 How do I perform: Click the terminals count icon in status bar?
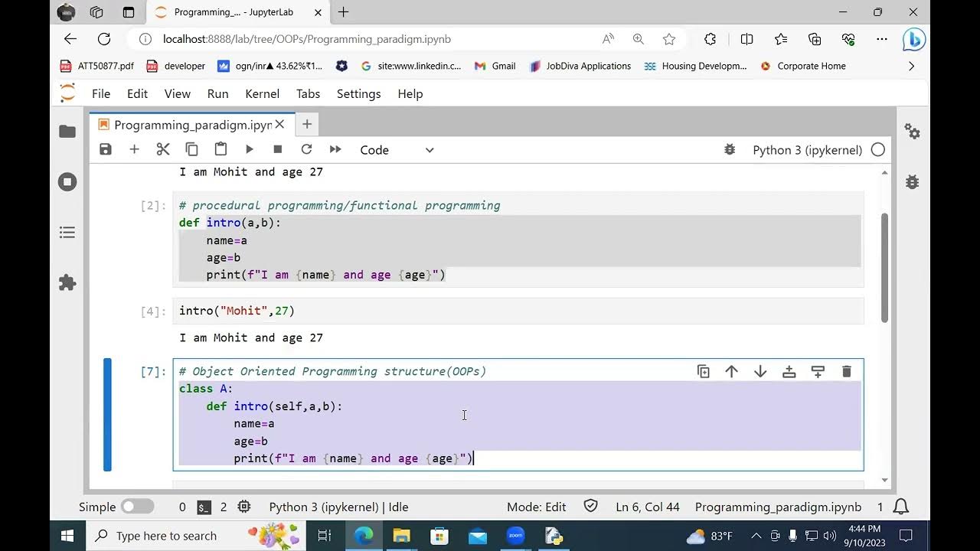click(204, 507)
